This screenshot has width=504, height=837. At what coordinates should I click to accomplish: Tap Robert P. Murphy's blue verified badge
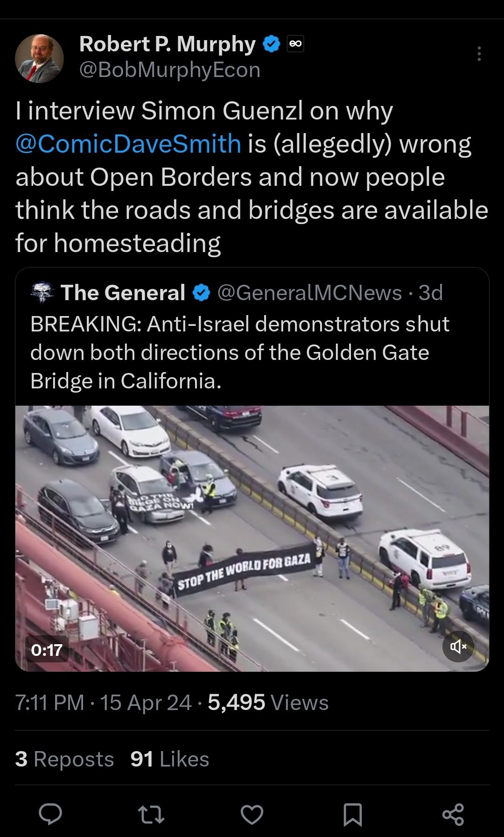click(x=271, y=44)
